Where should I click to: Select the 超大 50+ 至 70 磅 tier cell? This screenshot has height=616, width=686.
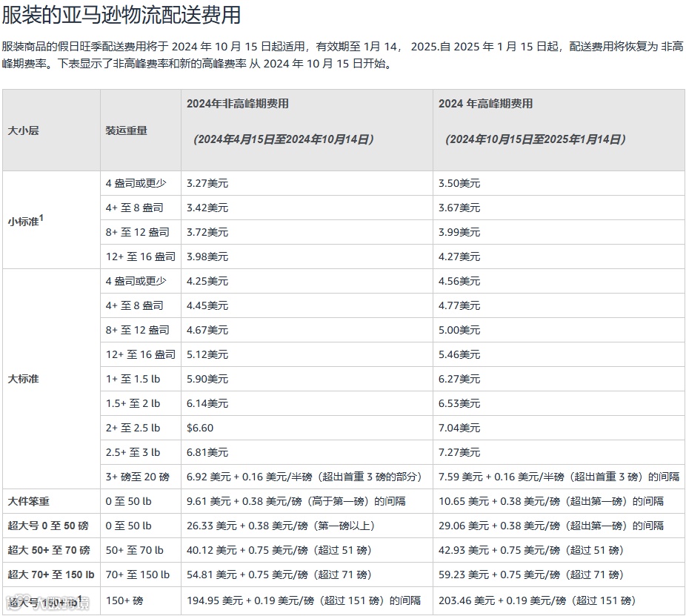point(51,550)
